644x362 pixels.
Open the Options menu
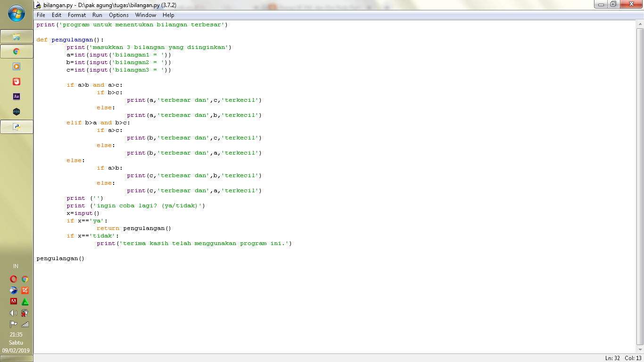click(x=119, y=15)
